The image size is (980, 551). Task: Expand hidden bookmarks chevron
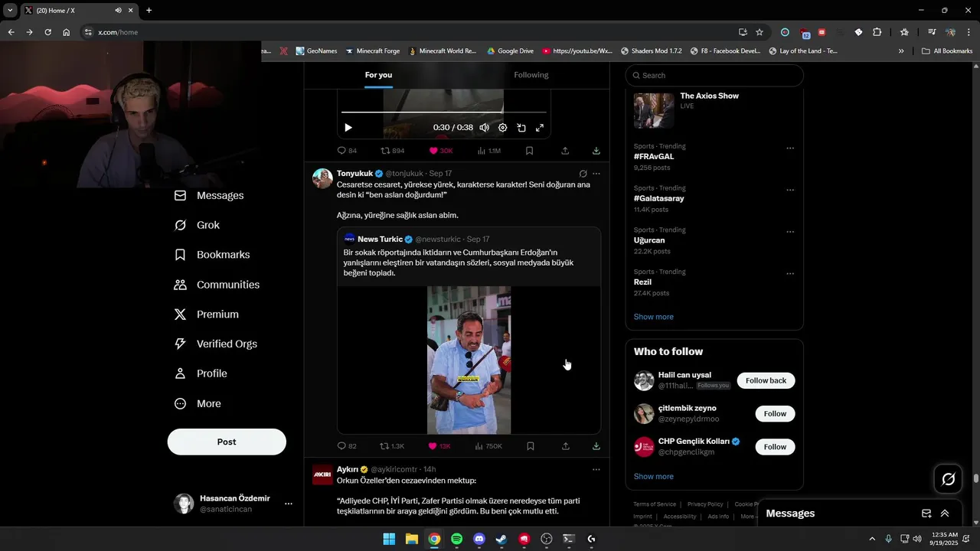point(901,51)
